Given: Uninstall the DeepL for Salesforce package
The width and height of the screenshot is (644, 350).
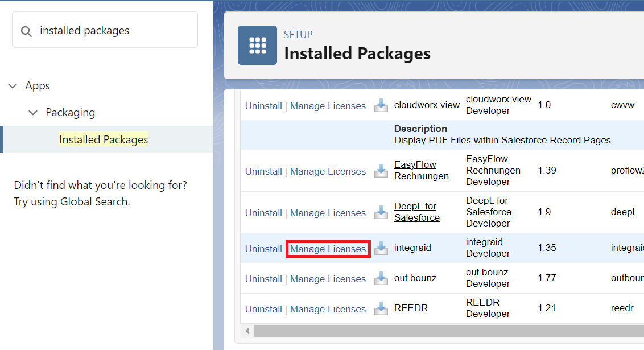Looking at the screenshot, I should coord(263,213).
